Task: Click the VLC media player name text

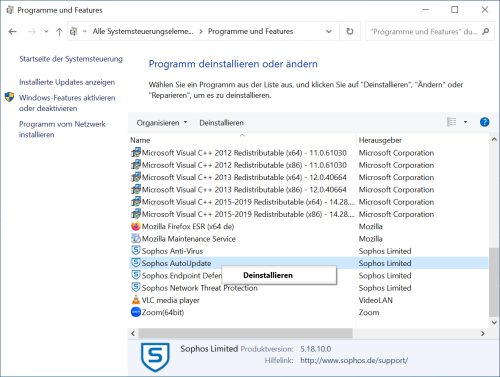Action: (171, 300)
